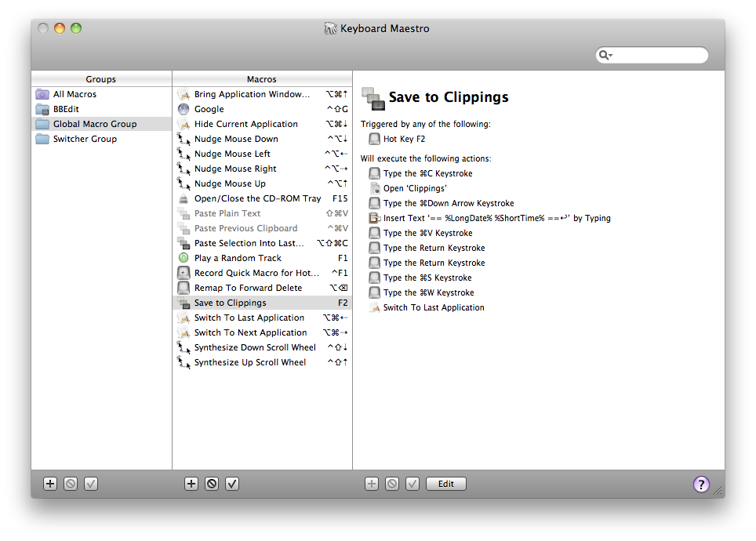Click the action checkmark button beside Edit

pyautogui.click(x=413, y=484)
